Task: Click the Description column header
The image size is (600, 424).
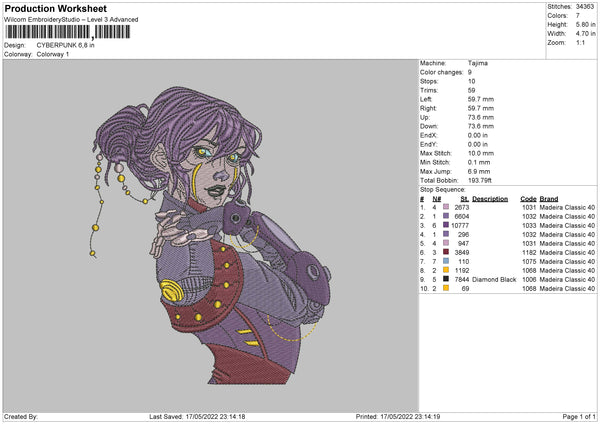Action: pos(490,198)
